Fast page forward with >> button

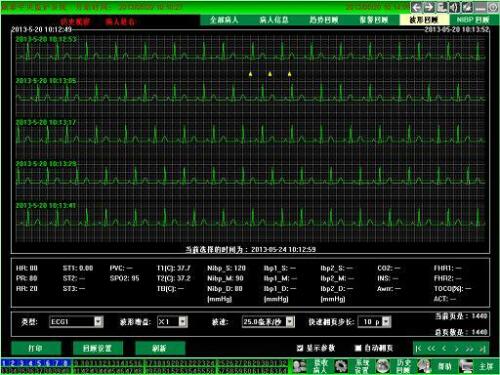(469, 349)
